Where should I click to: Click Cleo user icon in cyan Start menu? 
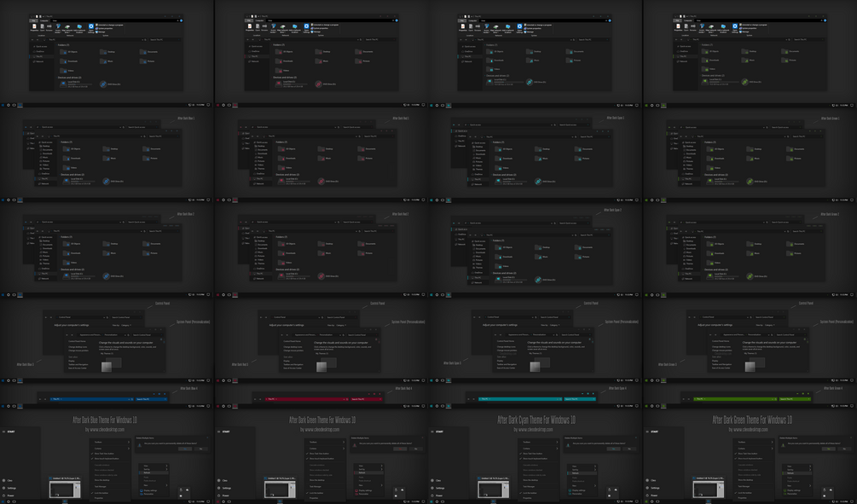pos(432,480)
